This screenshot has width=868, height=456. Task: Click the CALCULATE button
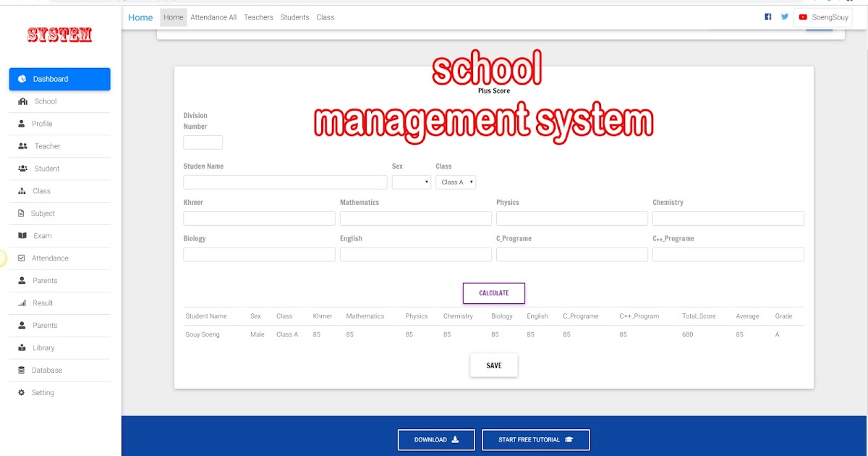494,293
